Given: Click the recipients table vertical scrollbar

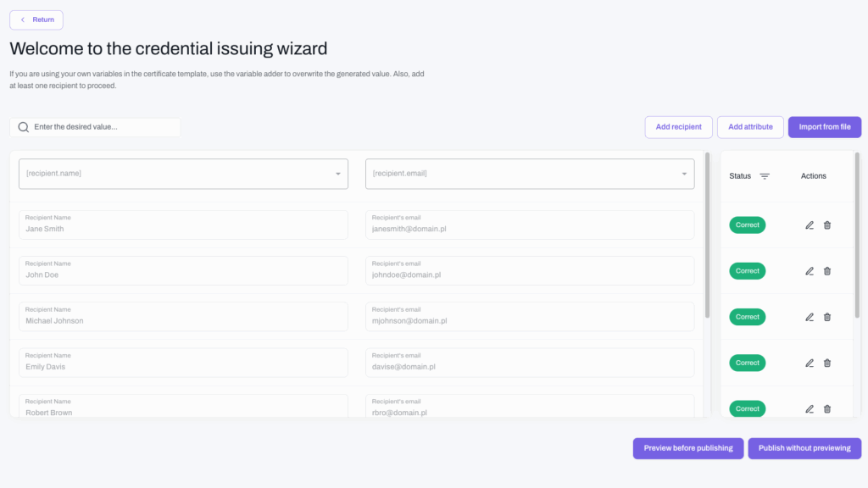Looking at the screenshot, I should pos(707,236).
